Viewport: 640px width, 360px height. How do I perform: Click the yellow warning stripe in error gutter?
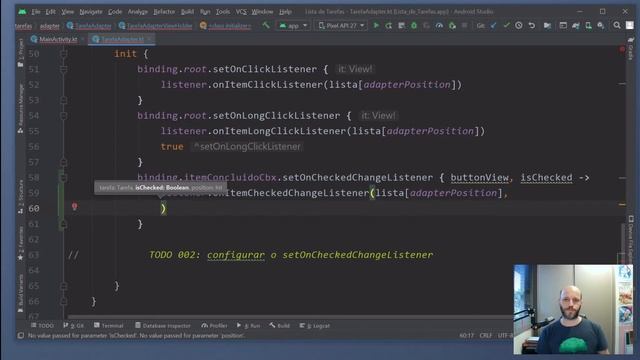622,204
